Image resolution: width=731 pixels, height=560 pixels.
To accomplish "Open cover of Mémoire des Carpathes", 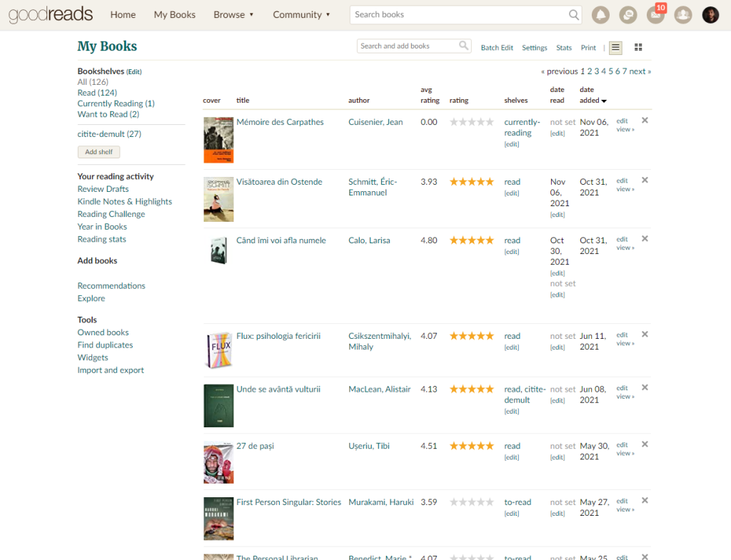I will point(218,141).
